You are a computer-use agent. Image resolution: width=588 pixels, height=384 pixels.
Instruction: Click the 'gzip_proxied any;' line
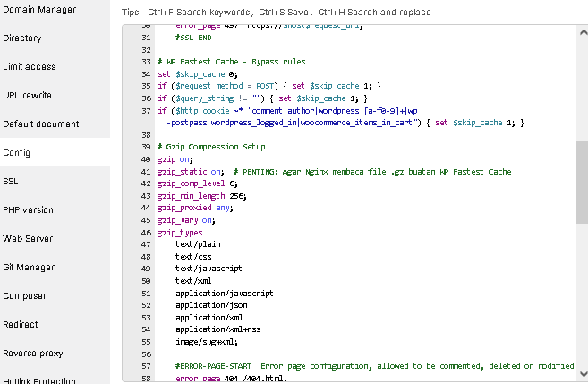pos(195,208)
